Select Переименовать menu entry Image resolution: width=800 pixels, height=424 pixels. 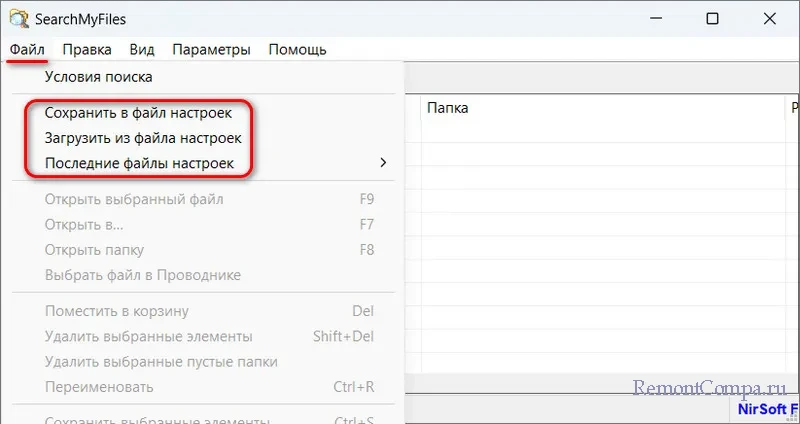(99, 386)
